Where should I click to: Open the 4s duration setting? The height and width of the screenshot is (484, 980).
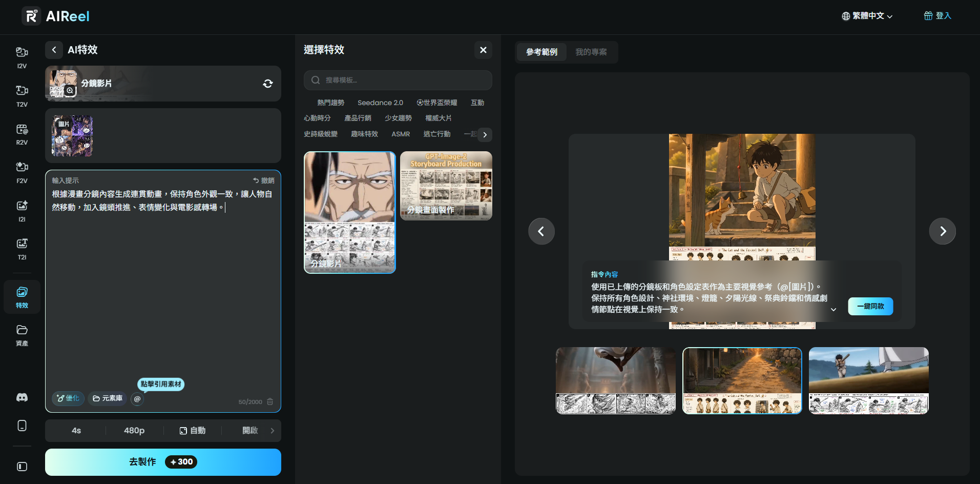tap(76, 431)
